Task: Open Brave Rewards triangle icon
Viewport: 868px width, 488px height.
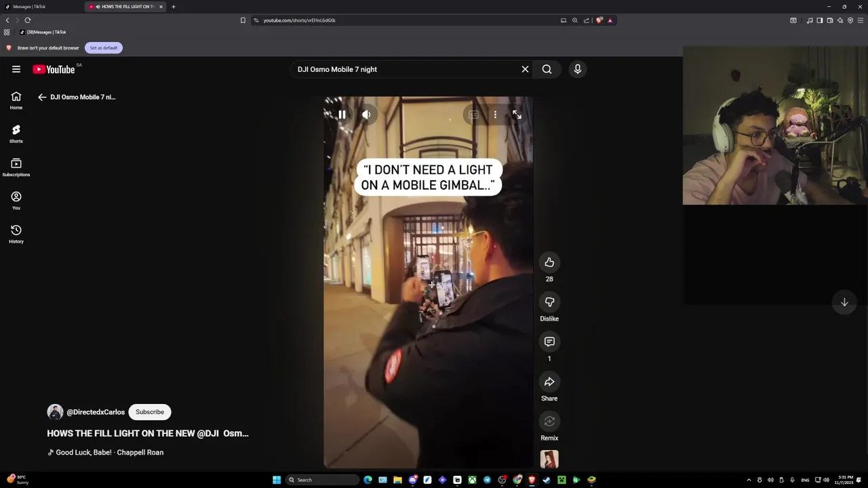Action: (610, 20)
